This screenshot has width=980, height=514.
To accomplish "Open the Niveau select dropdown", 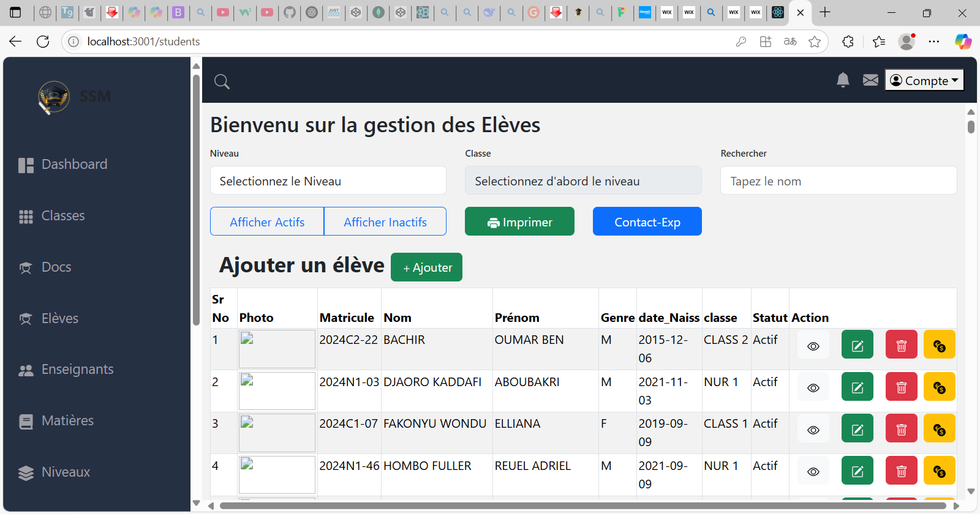I will point(328,181).
